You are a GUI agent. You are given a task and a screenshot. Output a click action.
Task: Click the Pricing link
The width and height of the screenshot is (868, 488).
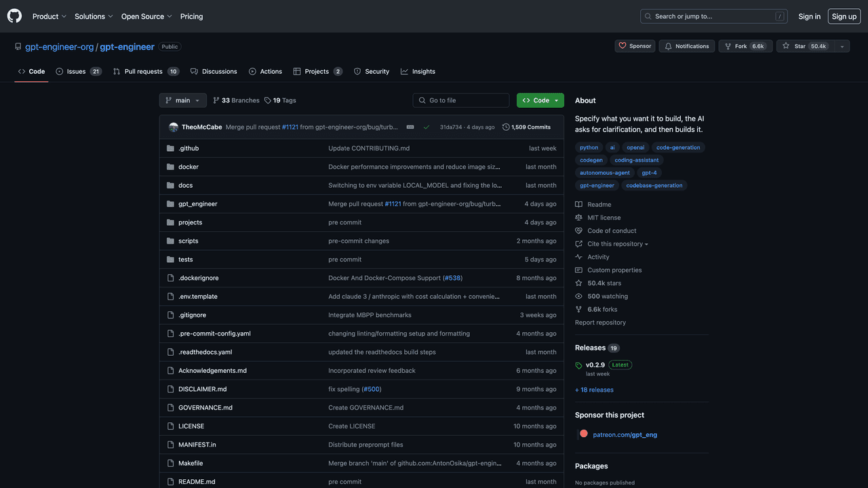191,16
